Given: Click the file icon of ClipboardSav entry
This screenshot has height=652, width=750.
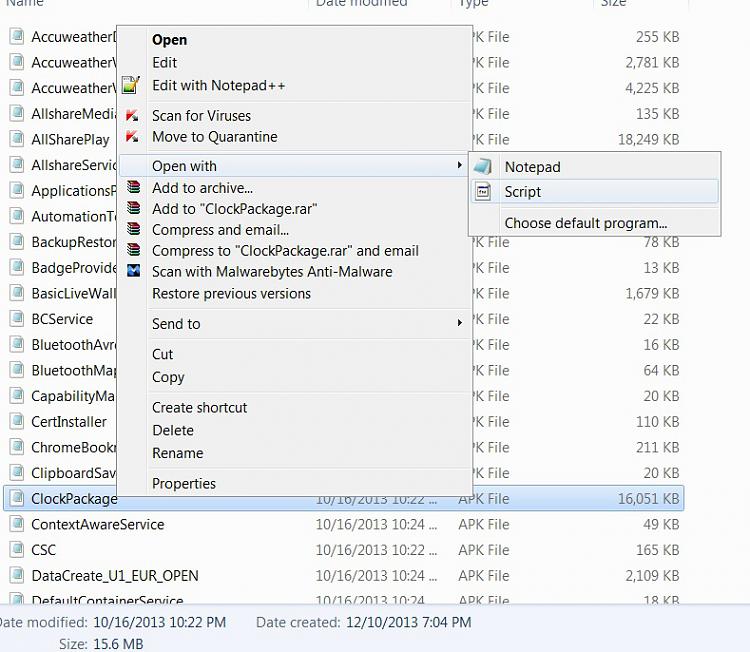Looking at the screenshot, I should tap(17, 472).
